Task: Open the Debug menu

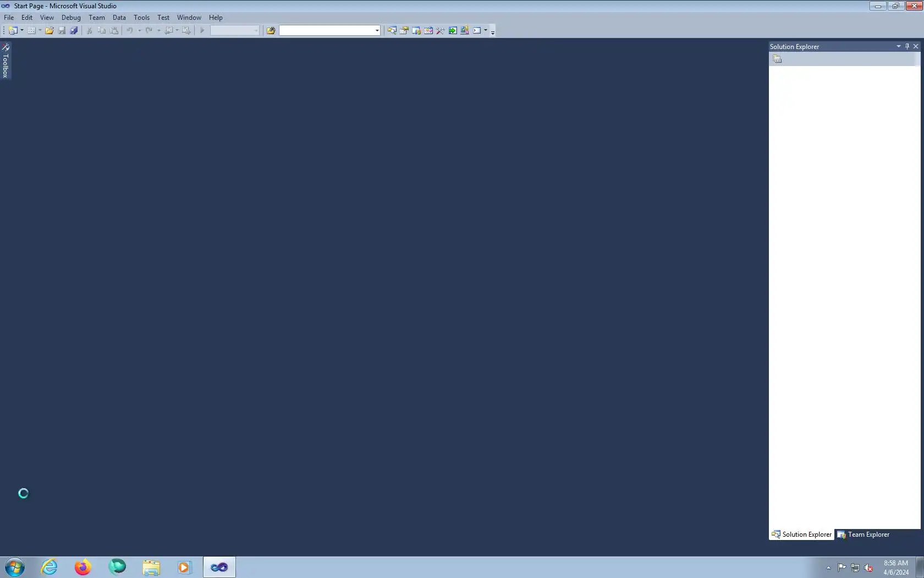Action: (71, 18)
